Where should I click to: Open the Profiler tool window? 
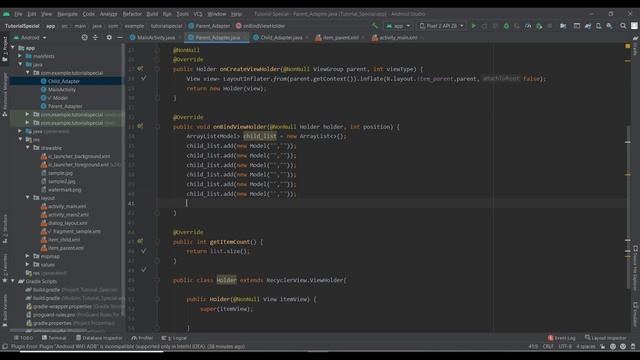142,338
